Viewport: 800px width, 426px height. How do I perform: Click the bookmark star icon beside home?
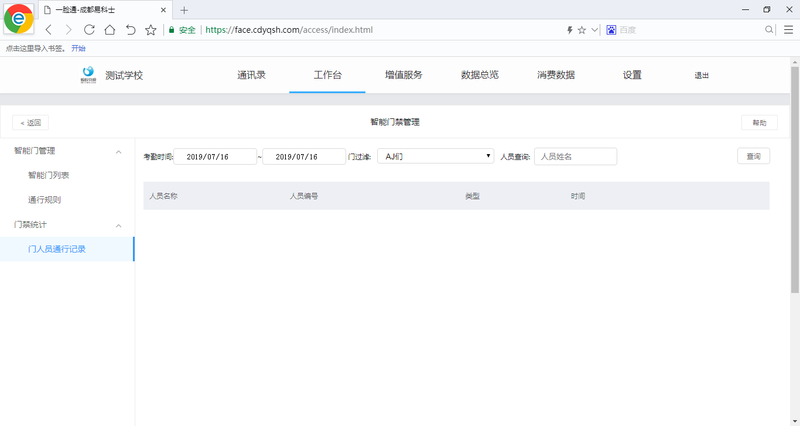(150, 30)
